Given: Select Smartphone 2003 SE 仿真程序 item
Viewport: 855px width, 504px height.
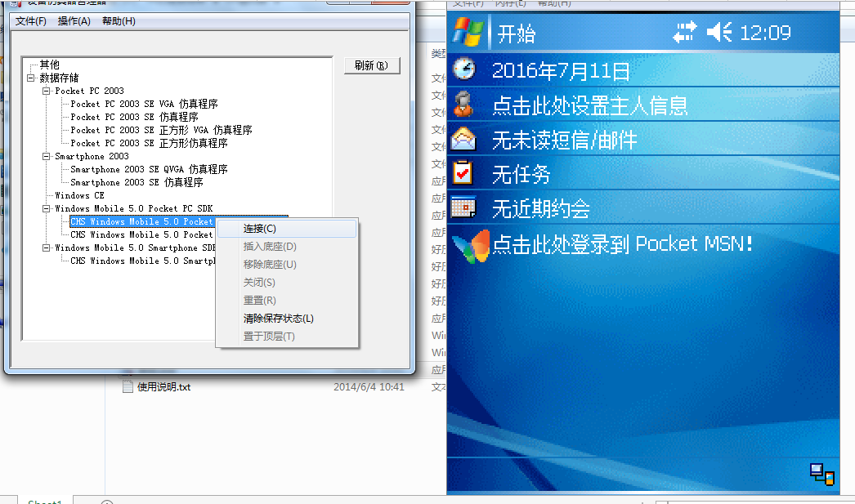Looking at the screenshot, I should click(137, 182).
